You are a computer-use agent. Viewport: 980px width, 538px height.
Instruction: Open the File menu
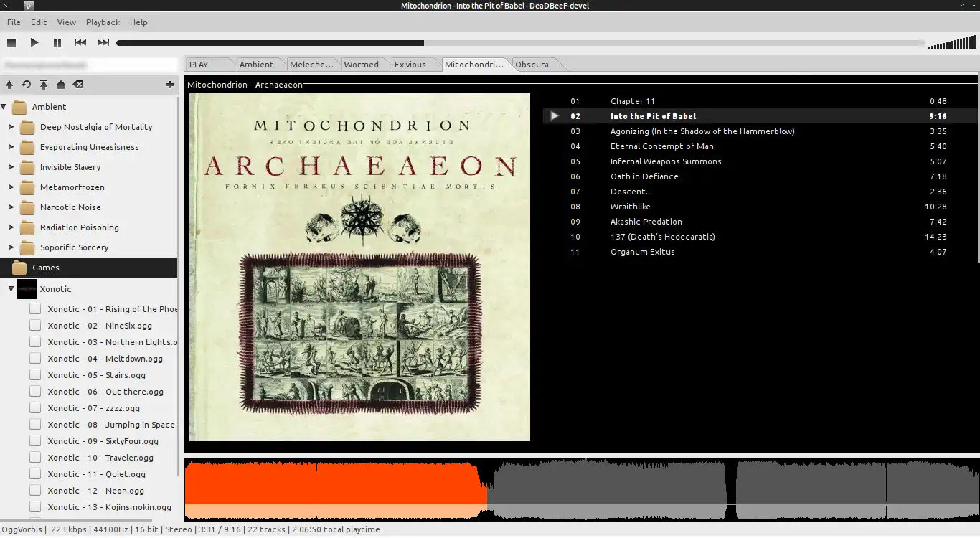click(14, 22)
